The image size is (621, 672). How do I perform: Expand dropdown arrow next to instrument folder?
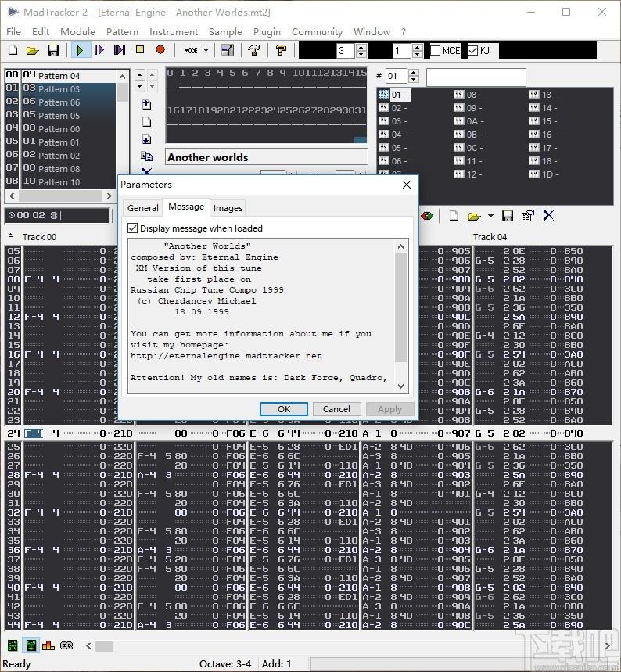[x=490, y=216]
